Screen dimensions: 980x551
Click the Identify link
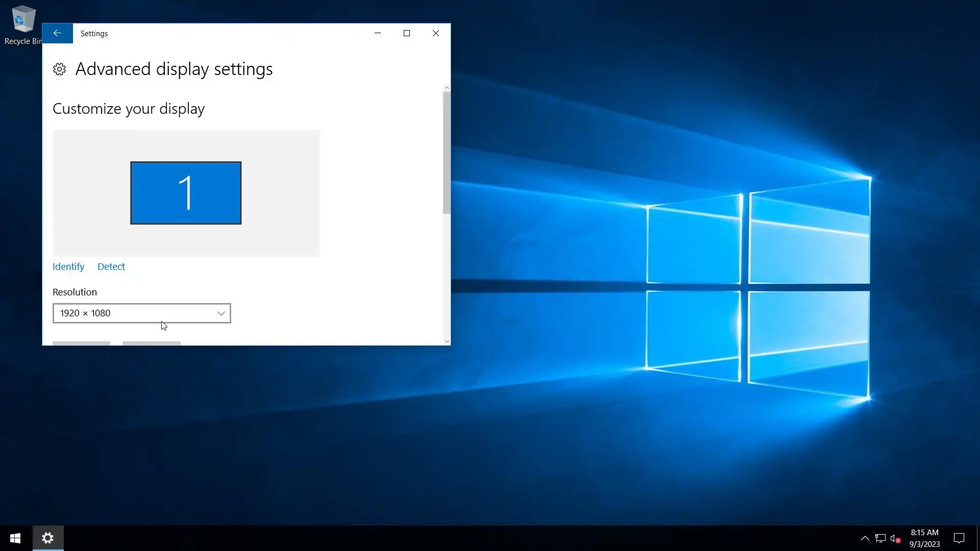[68, 267]
